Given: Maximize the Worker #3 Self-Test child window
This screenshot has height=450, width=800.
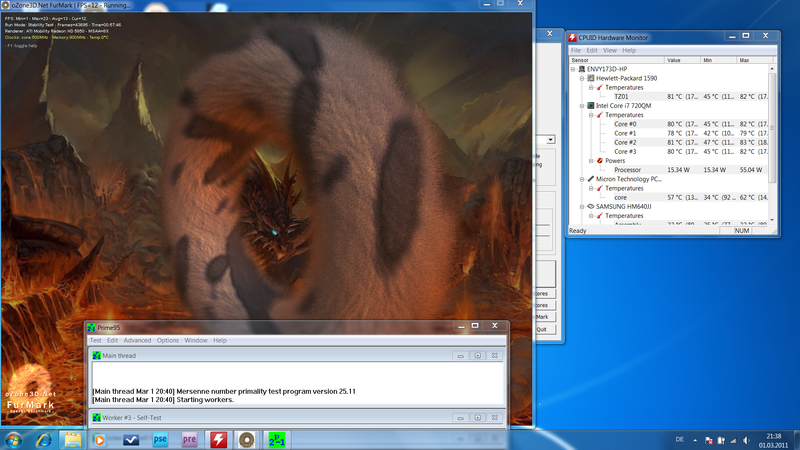Looking at the screenshot, I should tap(478, 417).
